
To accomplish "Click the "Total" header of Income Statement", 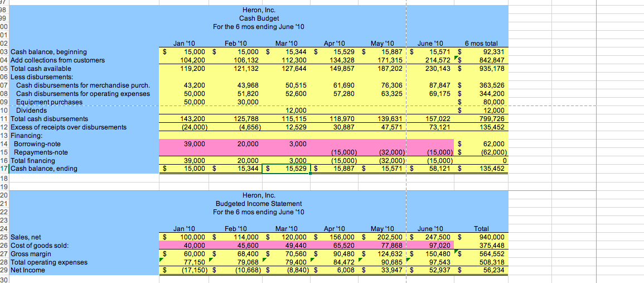I will (481, 228).
